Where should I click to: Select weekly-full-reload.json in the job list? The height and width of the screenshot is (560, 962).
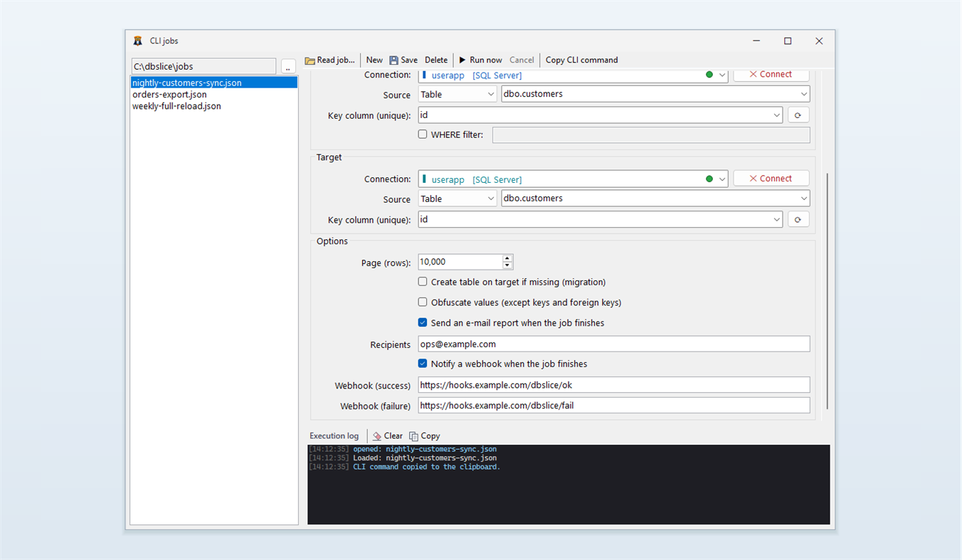click(x=213, y=106)
